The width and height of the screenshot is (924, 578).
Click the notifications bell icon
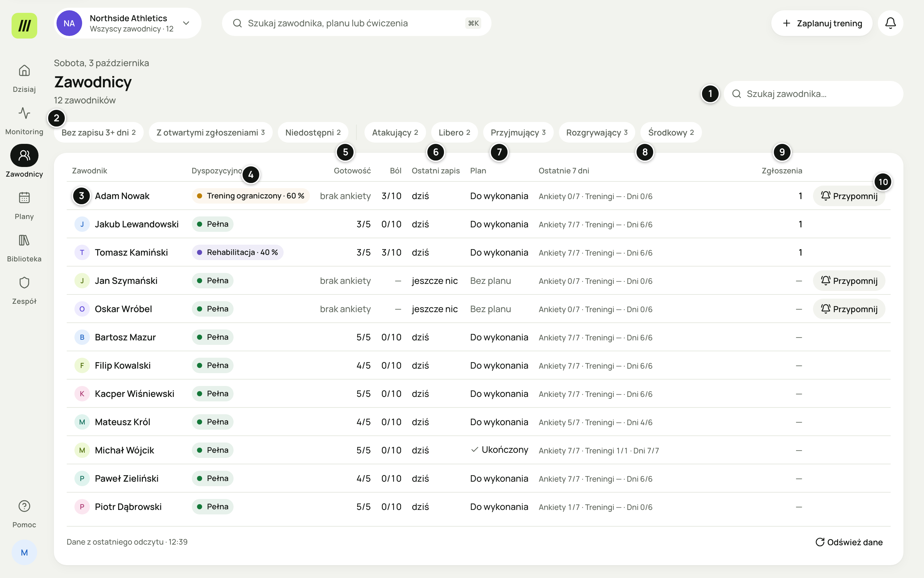(x=890, y=23)
